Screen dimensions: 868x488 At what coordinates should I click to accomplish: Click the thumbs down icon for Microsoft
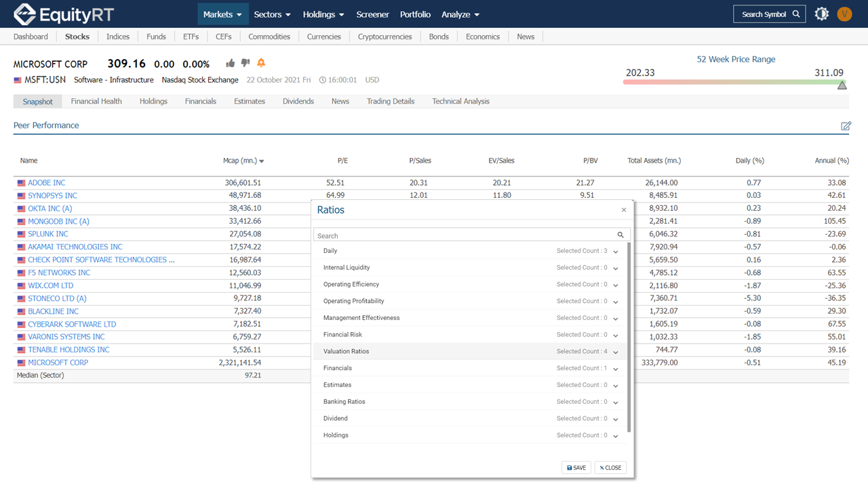click(245, 63)
